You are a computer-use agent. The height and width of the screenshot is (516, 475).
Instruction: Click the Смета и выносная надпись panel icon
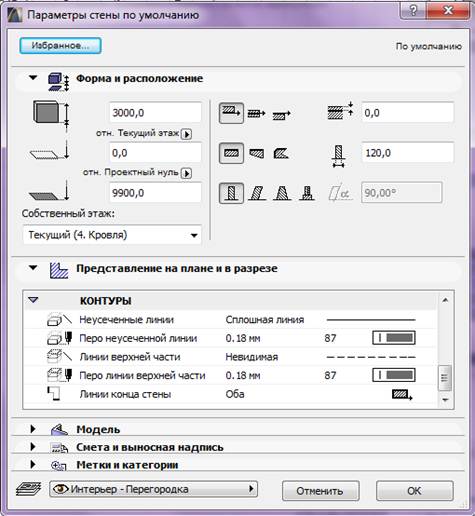(x=59, y=447)
